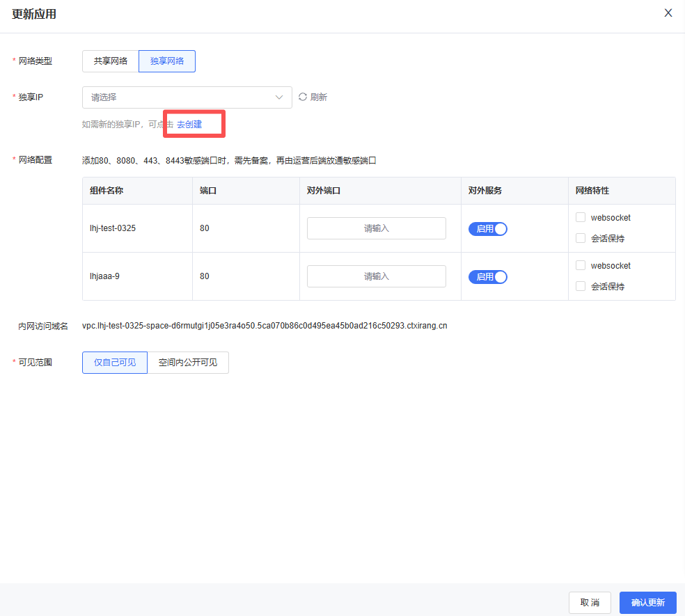
Task: Click the 刷新 refresh icon next to 独享IP
Action: [x=303, y=97]
